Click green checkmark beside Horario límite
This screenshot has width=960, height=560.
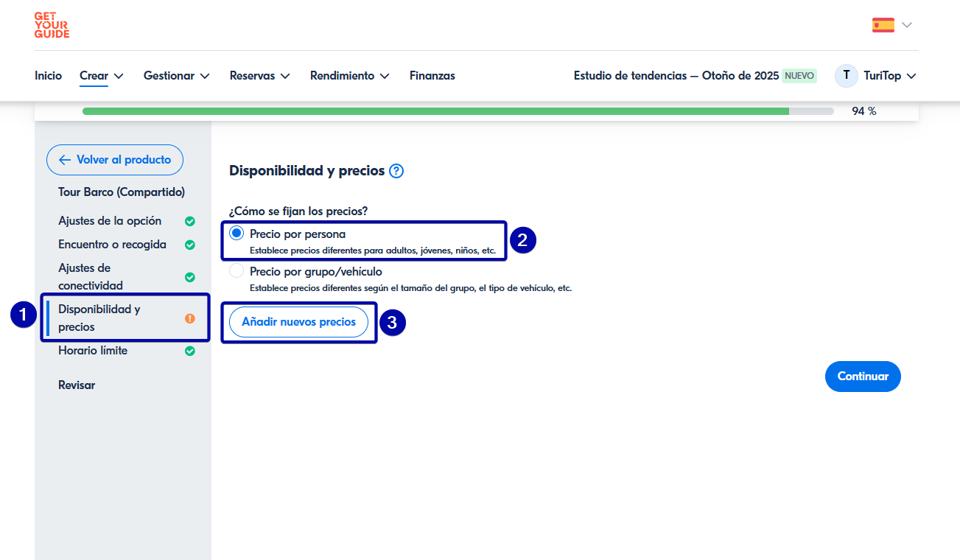point(189,351)
